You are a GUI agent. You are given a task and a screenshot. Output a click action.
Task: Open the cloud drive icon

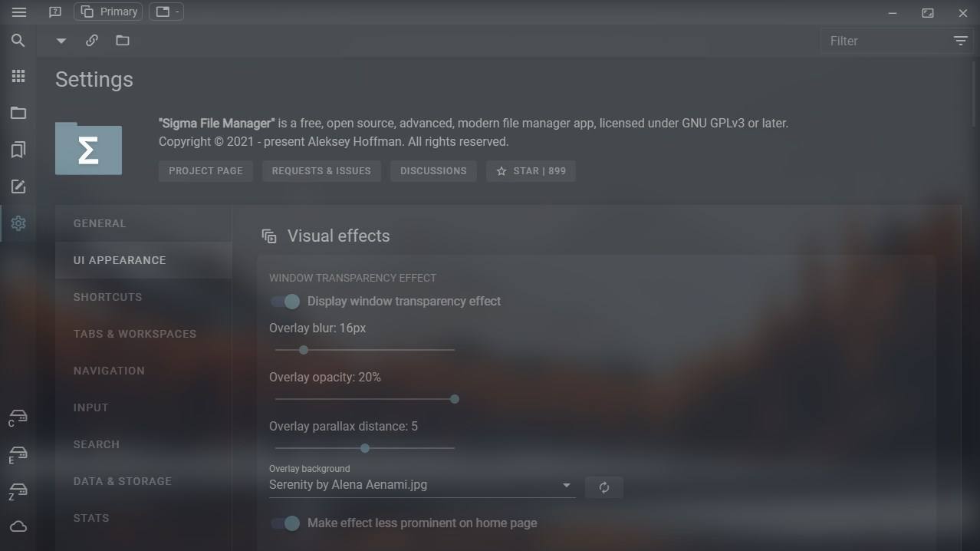tap(18, 526)
